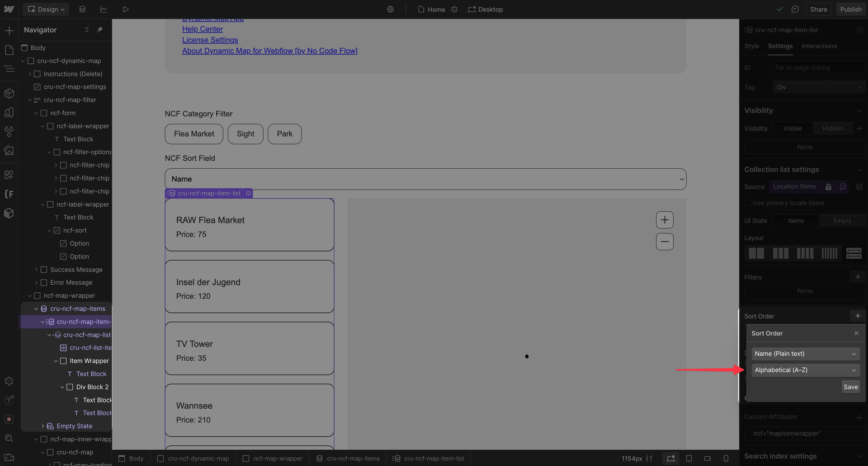Click the Publish button
This screenshot has height=466, width=868.
(x=851, y=9)
